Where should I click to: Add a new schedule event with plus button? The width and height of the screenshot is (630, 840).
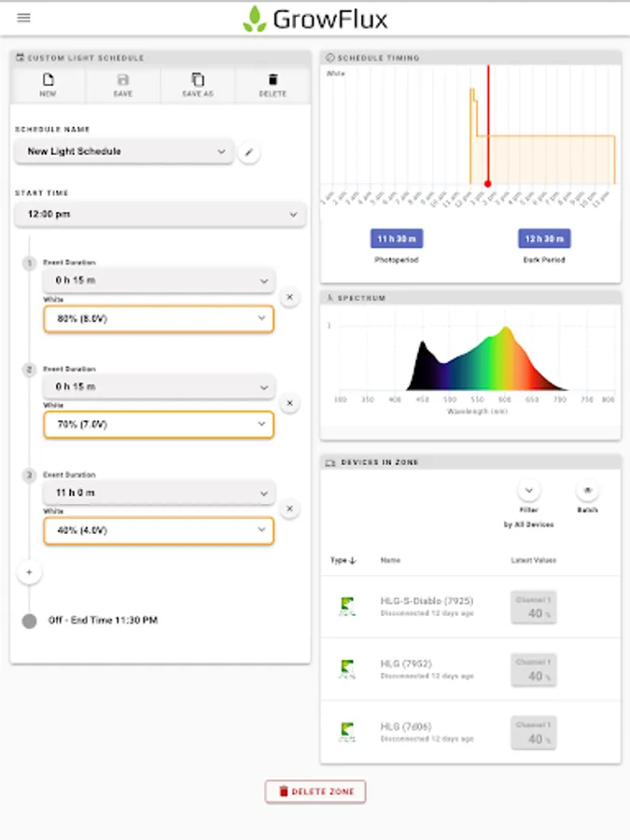coord(30,572)
